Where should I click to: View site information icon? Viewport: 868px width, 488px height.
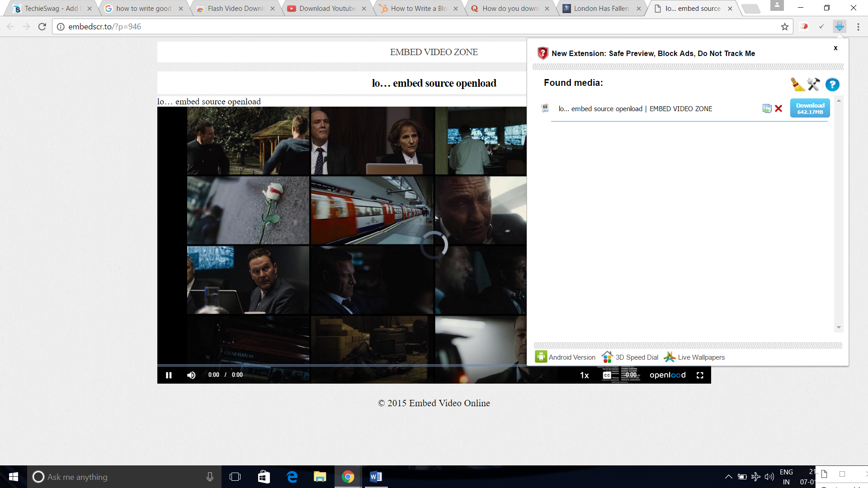[x=61, y=27]
